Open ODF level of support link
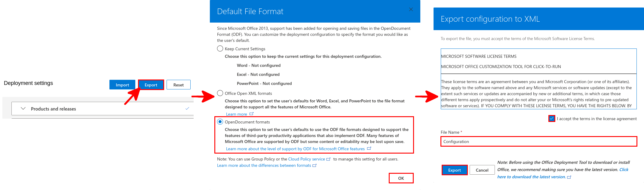This screenshot has width=644, height=190. click(x=295, y=149)
